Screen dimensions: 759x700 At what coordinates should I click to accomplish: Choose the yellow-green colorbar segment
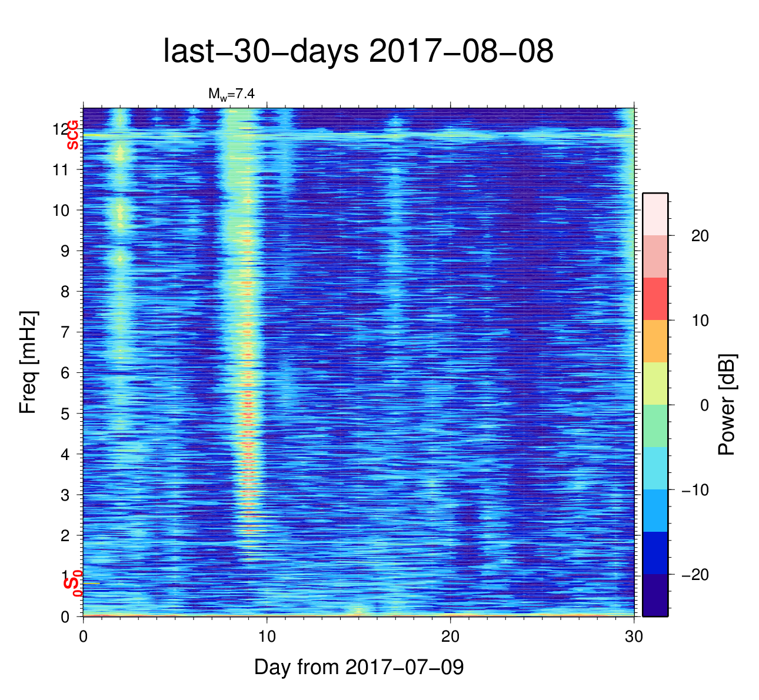click(655, 384)
